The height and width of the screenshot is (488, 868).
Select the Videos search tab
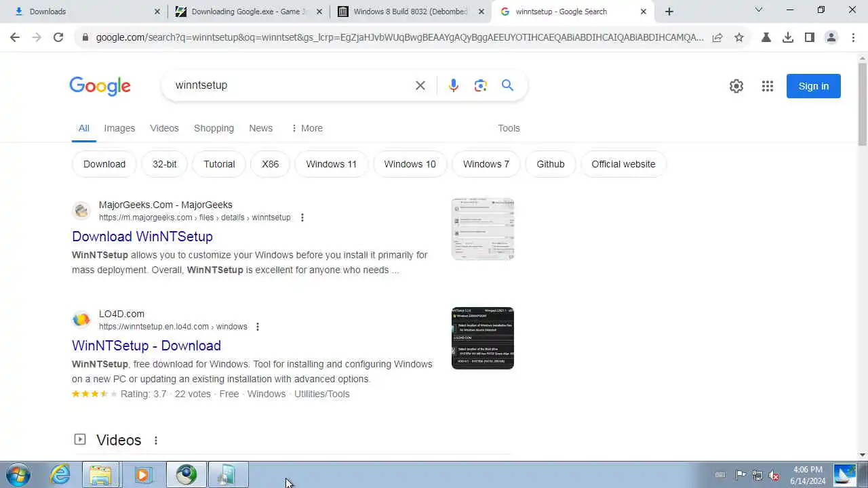coord(164,128)
